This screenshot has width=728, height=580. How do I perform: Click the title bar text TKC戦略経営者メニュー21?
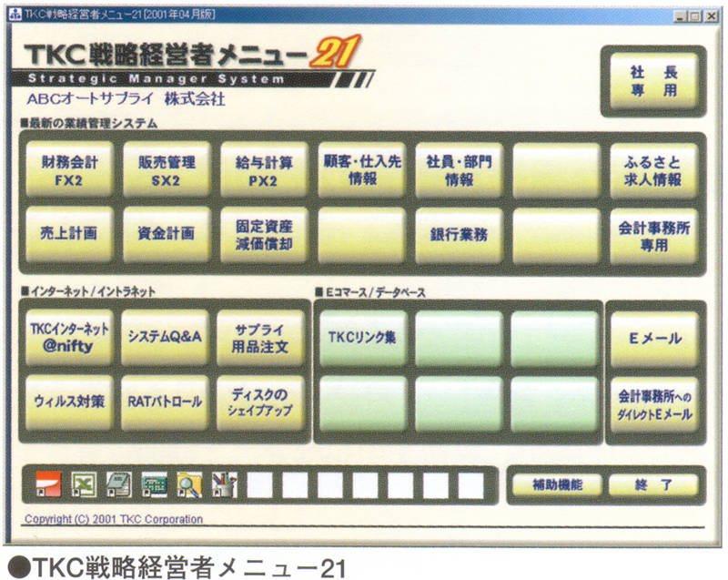click(120, 15)
